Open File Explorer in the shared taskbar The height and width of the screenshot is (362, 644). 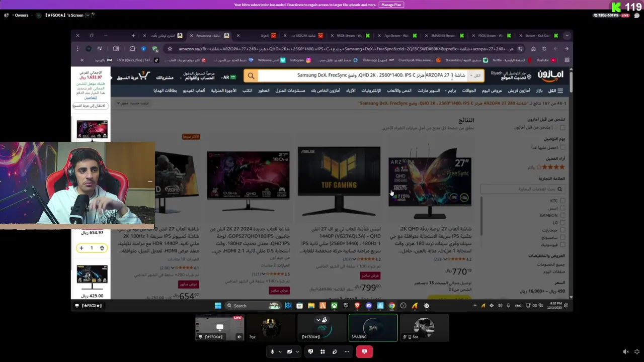tap(311, 306)
